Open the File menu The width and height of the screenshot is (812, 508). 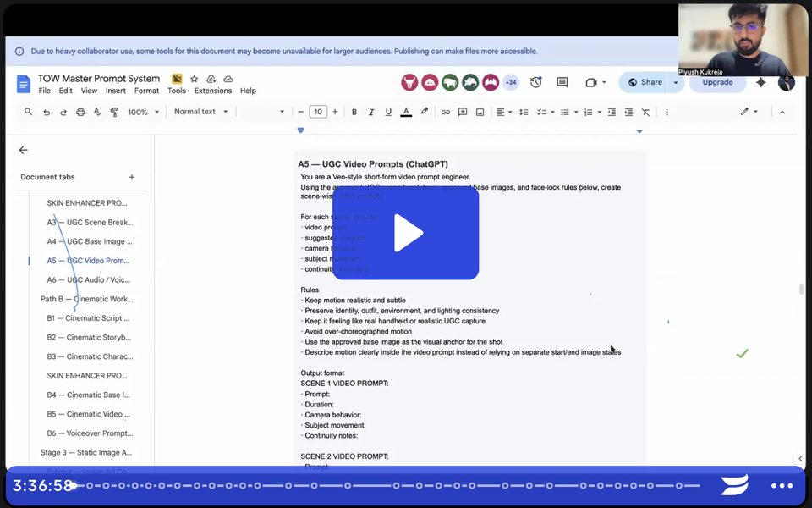click(45, 91)
